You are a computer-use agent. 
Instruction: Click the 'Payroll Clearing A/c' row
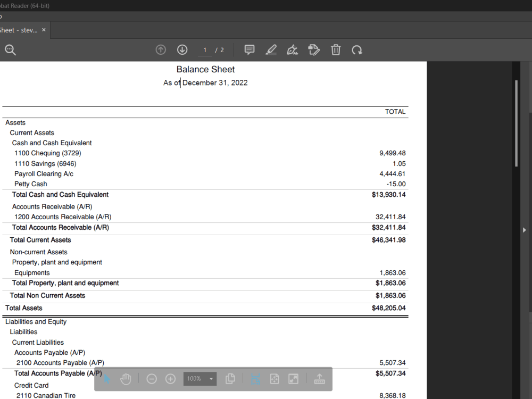pyautogui.click(x=205, y=174)
